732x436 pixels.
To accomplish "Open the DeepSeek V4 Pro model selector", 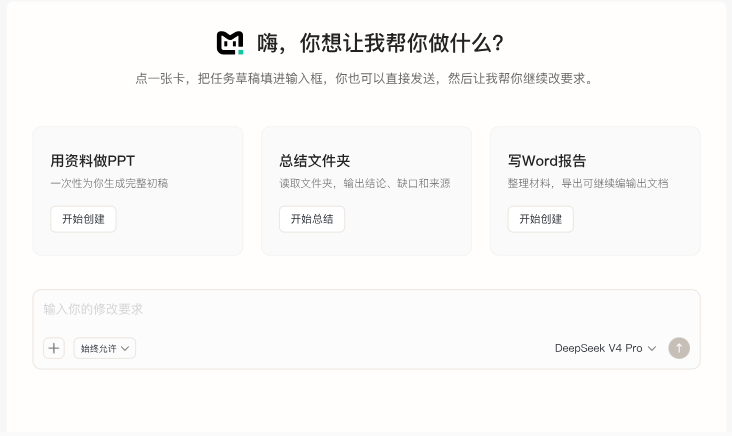I will point(605,348).
